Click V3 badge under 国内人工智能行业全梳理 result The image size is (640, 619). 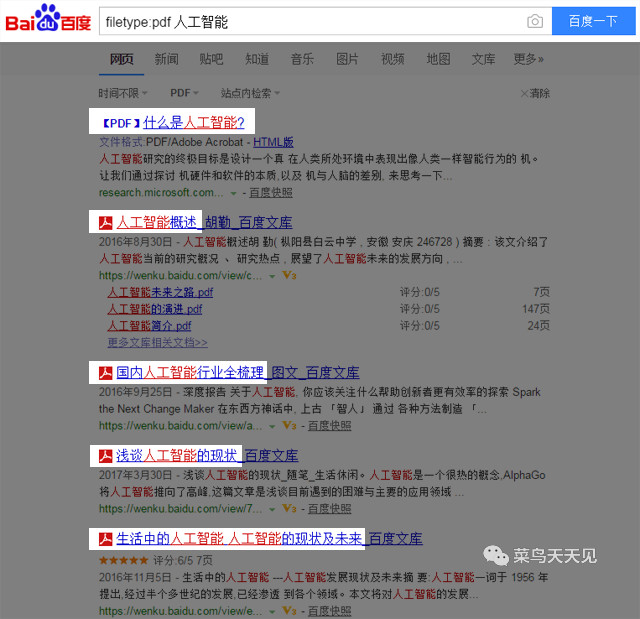pyautogui.click(x=289, y=426)
